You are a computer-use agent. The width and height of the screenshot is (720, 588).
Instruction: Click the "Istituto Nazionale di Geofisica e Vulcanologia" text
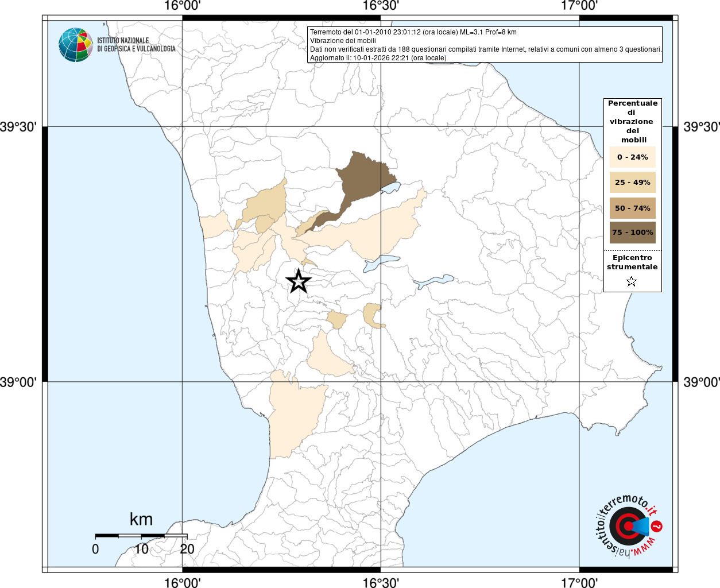click(x=136, y=45)
